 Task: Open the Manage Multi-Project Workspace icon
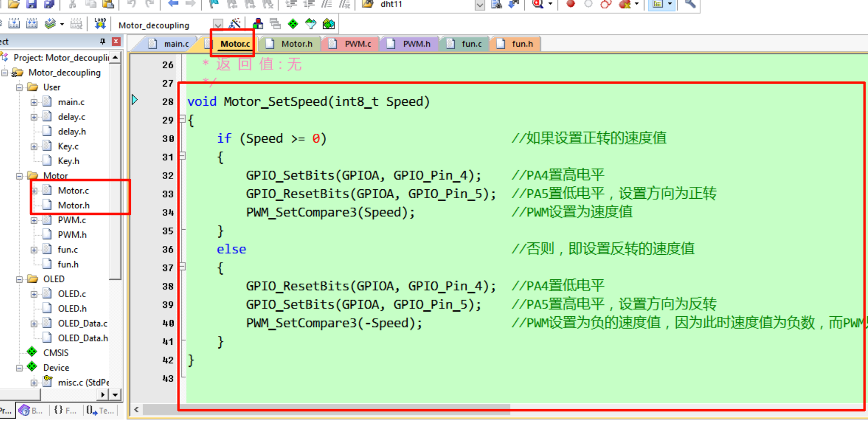[x=275, y=24]
